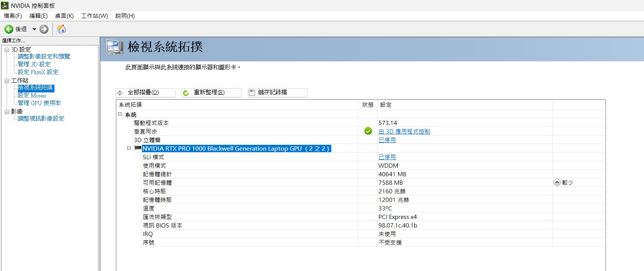This screenshot has height=271, width=644.
Task: Click the 7588 MB available memory value
Action: click(390, 183)
